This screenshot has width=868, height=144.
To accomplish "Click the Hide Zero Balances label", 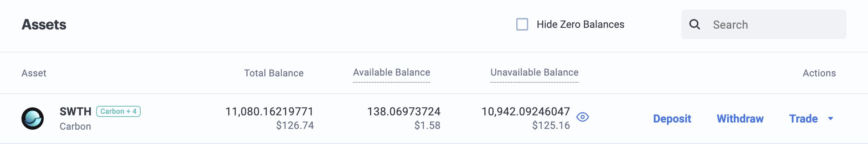I will 580,24.
